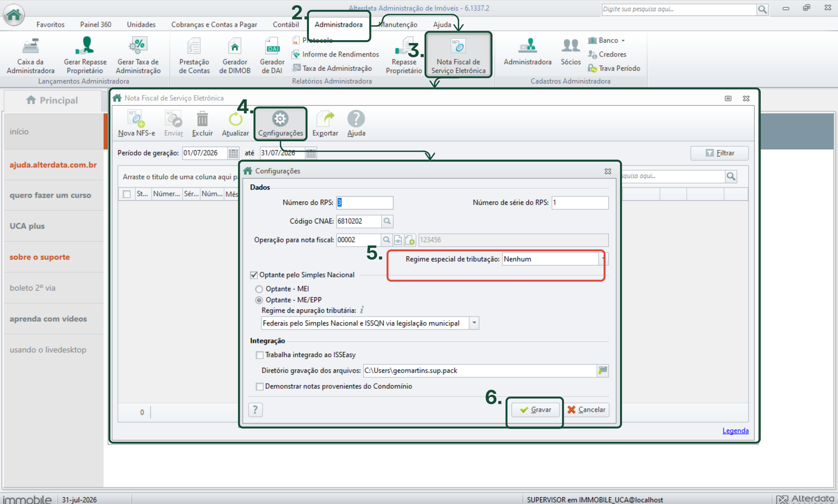Screen dimensions: 838x504
Task: Click the Número do RPS field
Action: (364, 203)
